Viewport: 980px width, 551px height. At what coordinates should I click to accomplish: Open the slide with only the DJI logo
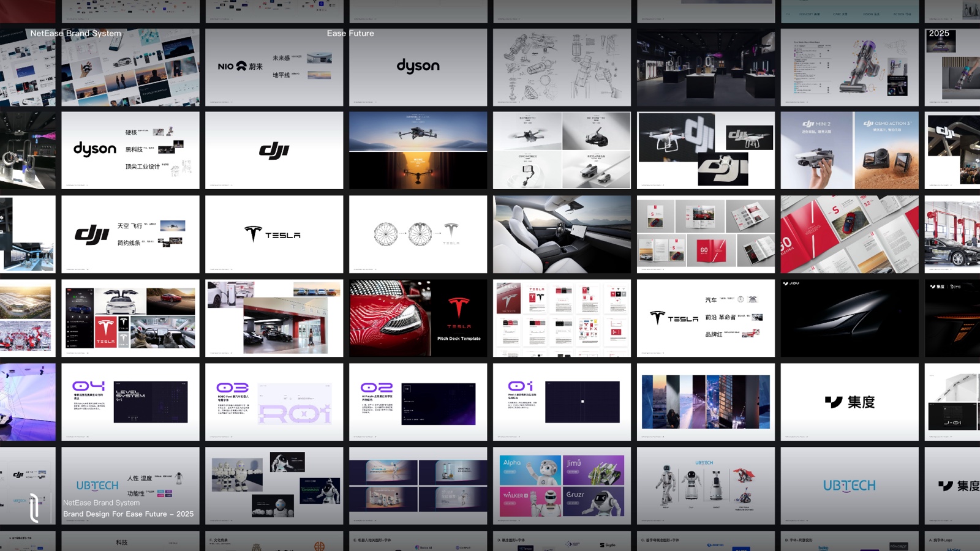[274, 150]
